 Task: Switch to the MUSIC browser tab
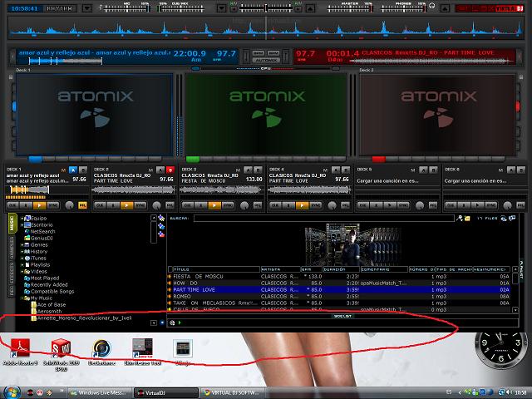click(x=12, y=224)
